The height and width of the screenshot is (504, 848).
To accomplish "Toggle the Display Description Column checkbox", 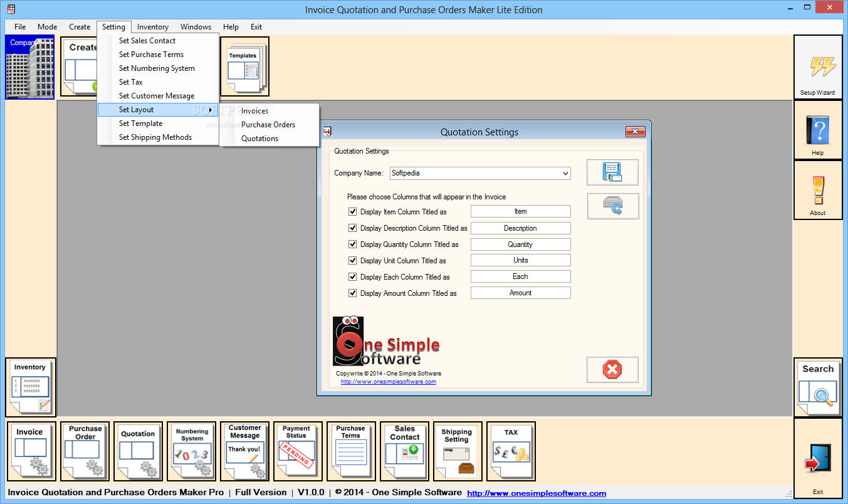I will (352, 228).
